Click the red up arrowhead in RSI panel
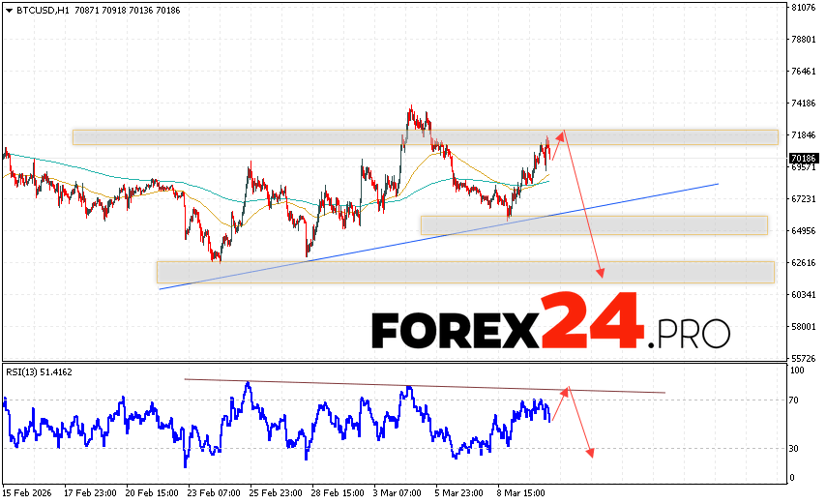The height and width of the screenshot is (504, 826). pyautogui.click(x=567, y=389)
